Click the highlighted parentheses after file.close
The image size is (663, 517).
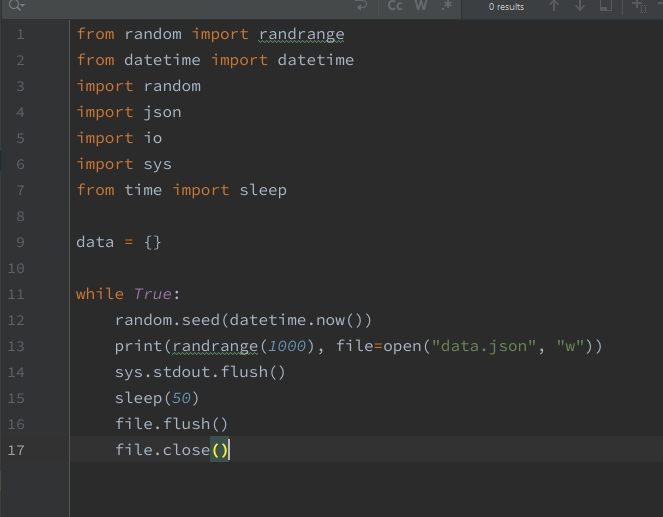(x=220, y=450)
